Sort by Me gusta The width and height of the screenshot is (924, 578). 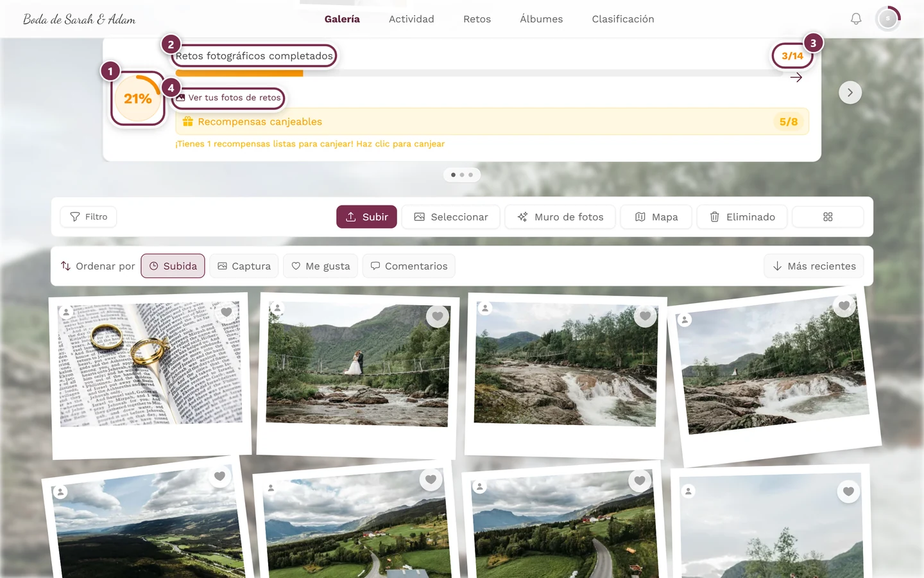coord(321,266)
